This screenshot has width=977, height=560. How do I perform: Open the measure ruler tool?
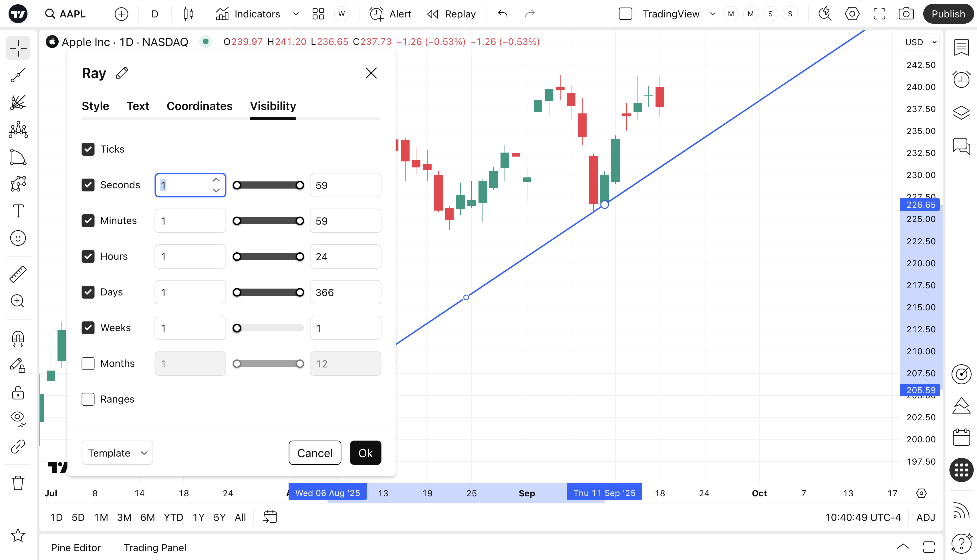point(18,274)
